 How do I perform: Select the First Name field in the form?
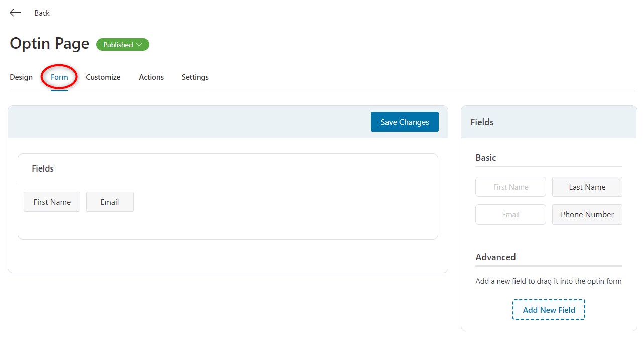pos(52,201)
